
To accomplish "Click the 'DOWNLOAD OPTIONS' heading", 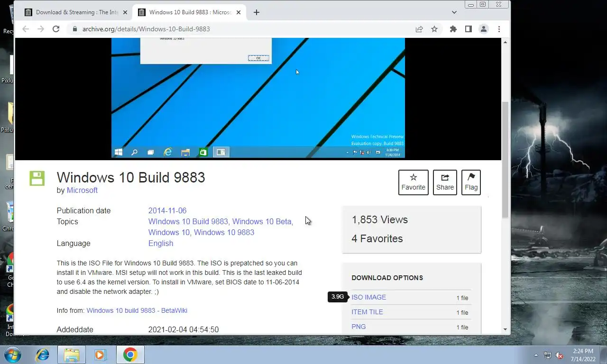I will pos(387,278).
